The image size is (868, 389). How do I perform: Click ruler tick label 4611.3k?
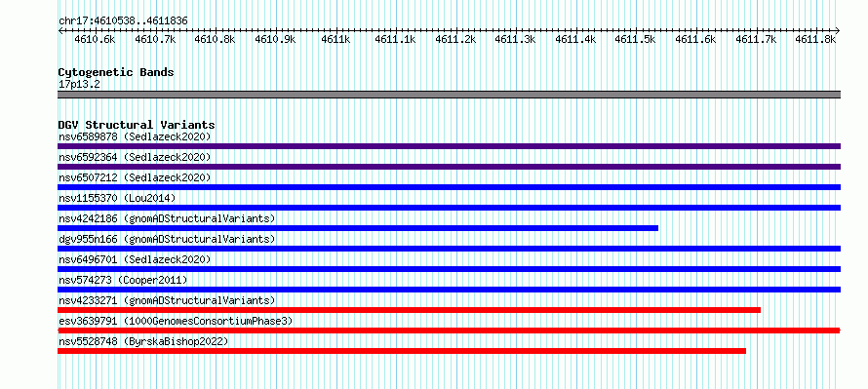[515, 39]
